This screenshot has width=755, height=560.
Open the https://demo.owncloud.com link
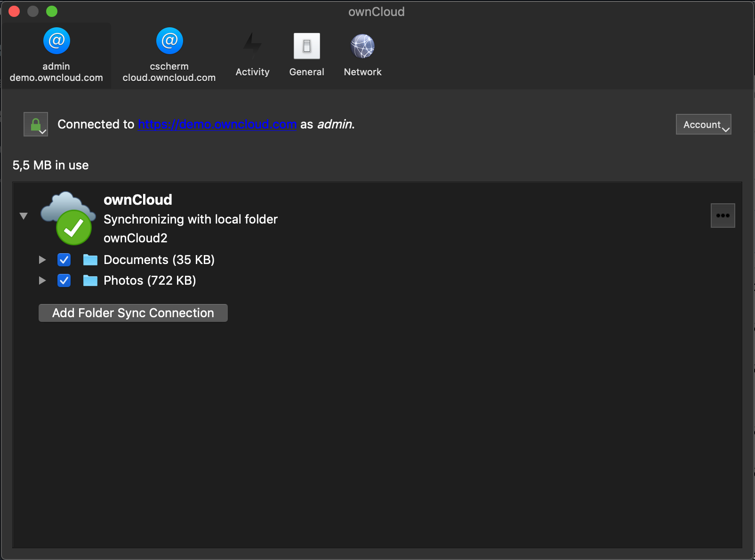tap(217, 124)
